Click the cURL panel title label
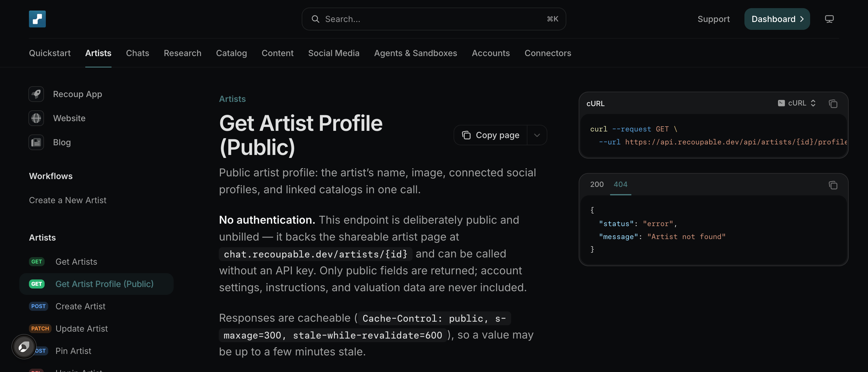Image resolution: width=868 pixels, height=372 pixels. point(596,103)
